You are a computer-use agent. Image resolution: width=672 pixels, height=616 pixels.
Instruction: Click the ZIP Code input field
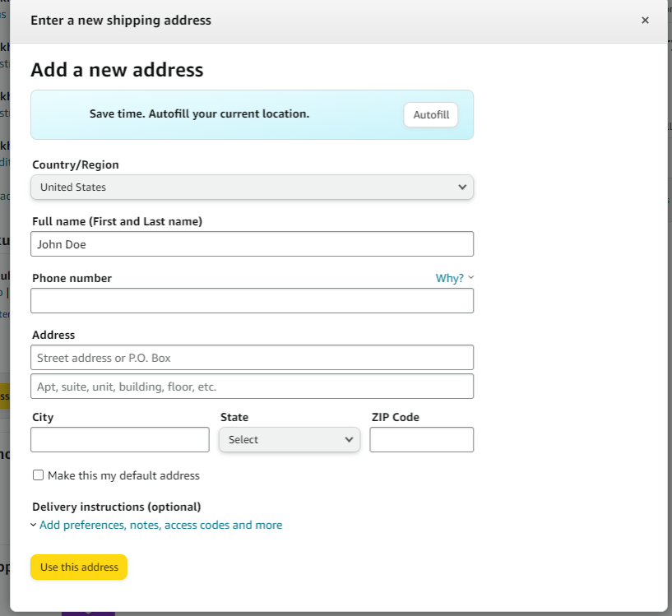click(422, 439)
